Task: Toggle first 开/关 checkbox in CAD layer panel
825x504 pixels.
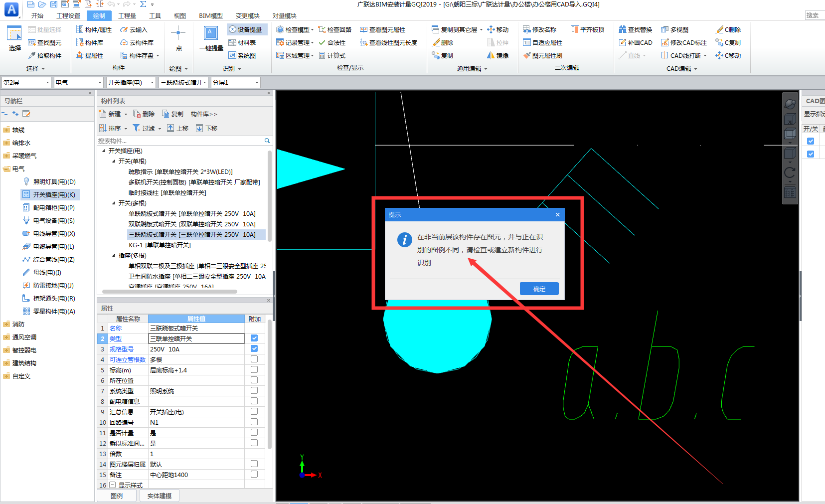Action: (x=811, y=141)
